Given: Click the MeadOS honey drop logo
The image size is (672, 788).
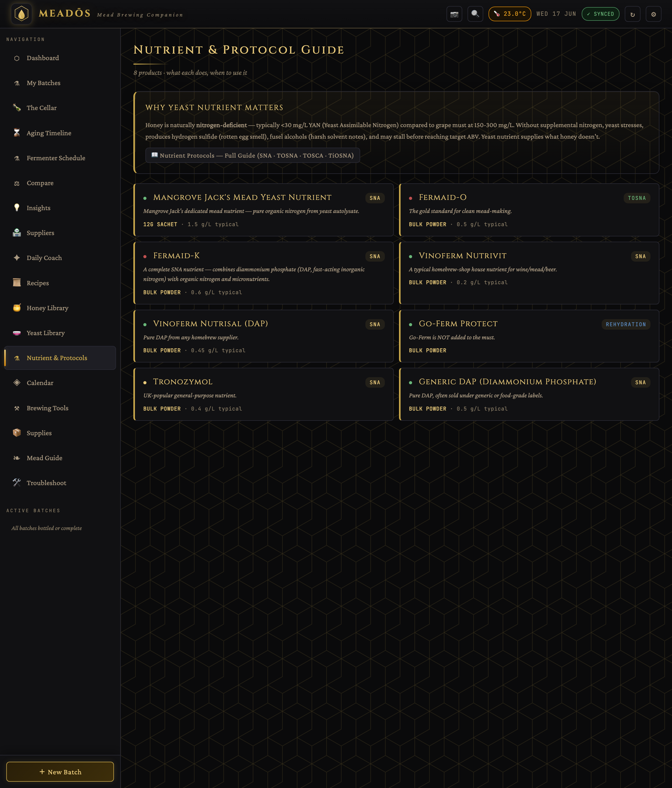Looking at the screenshot, I should pos(22,14).
